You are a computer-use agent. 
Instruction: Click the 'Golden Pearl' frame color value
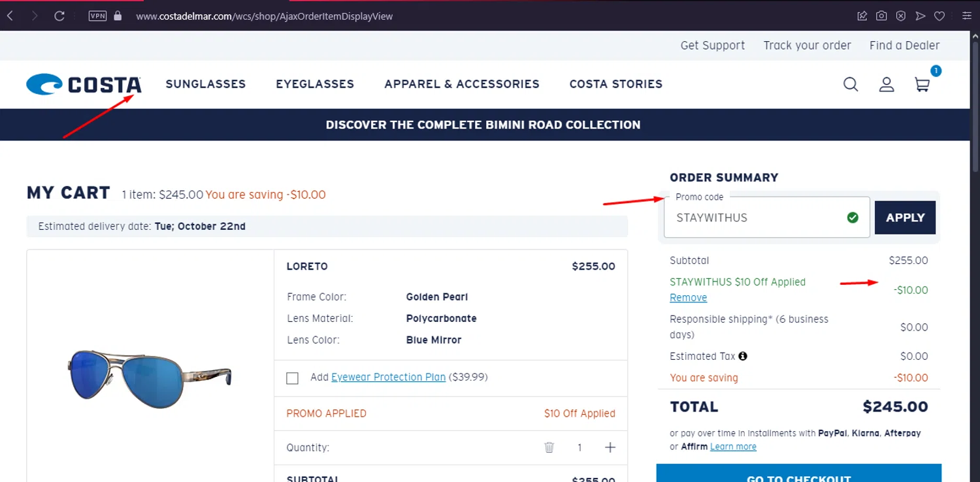437,297
